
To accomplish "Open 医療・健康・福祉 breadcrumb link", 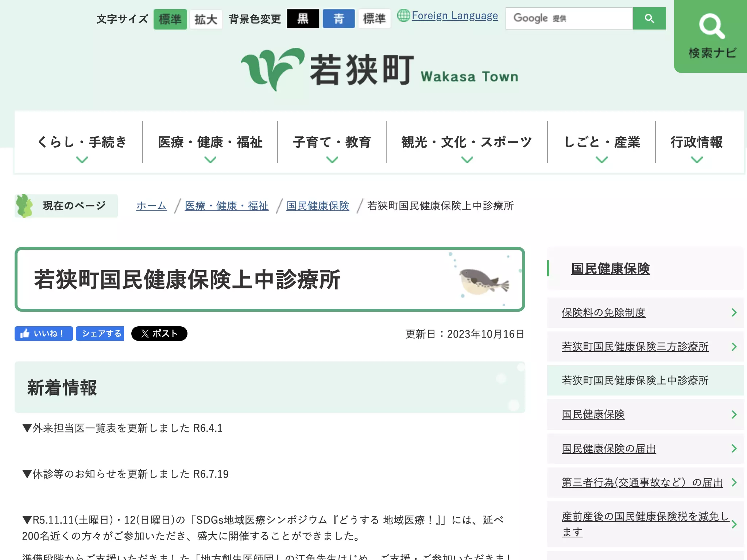I will 227,206.
